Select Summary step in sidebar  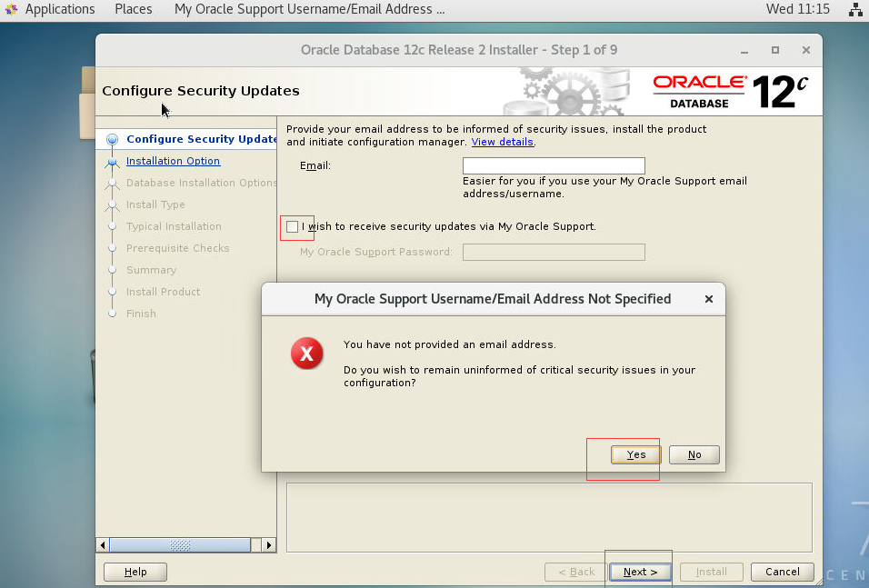pos(151,270)
